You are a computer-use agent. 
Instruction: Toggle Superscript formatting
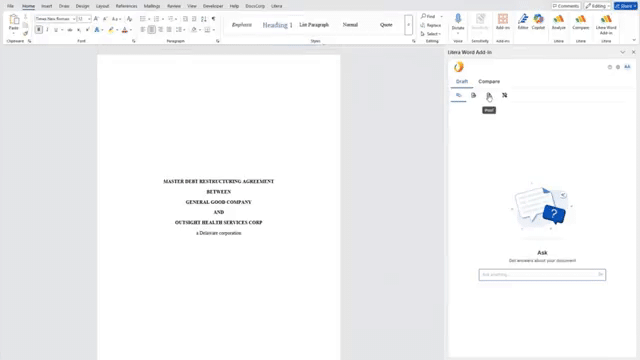pos(87,30)
